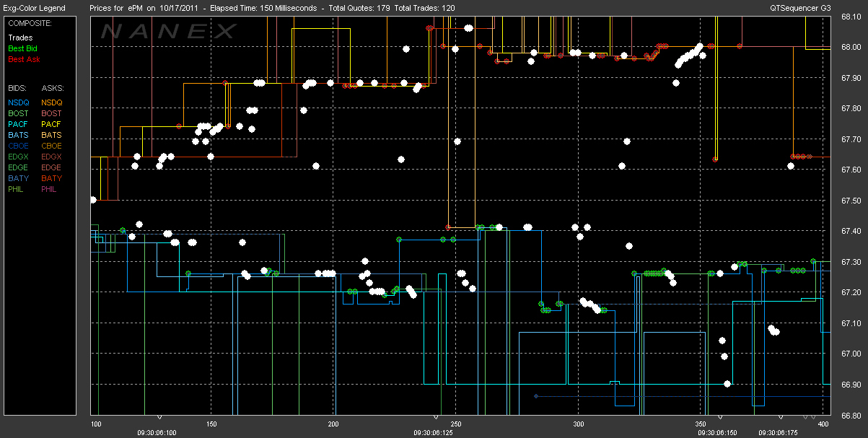
Task: Click the 'BIDS:' column heading in legend
Action: tap(17, 87)
